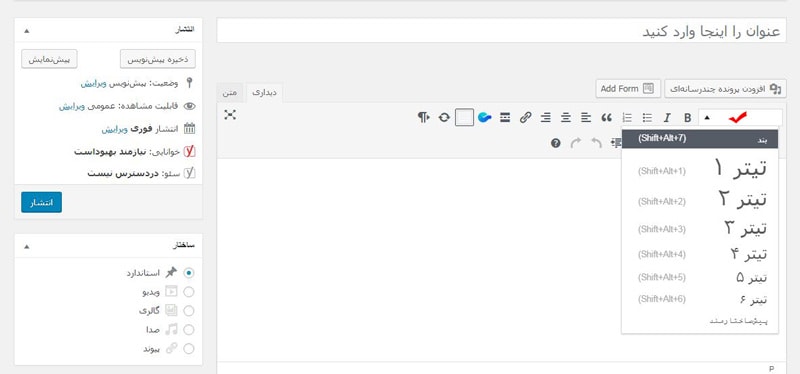Close the paragraph format dropdown arrow
This screenshot has width=800, height=374.
[x=707, y=118]
